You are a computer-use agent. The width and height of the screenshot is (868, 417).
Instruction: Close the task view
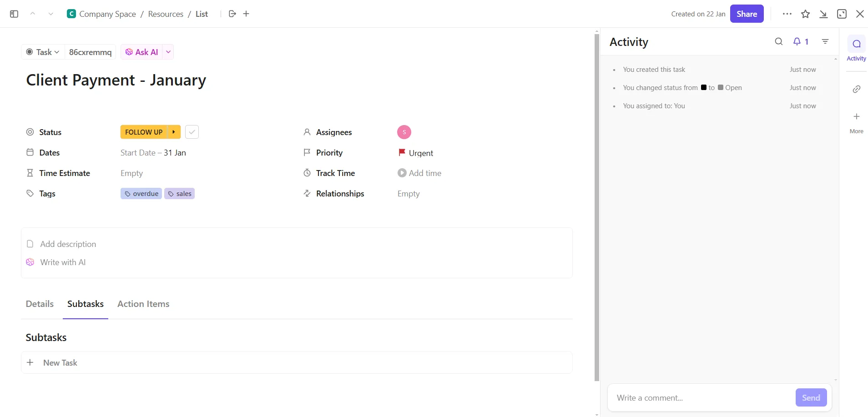(860, 14)
